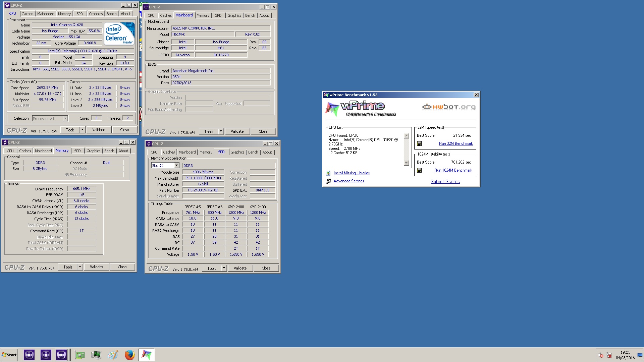Viewport: 644px width, 362px height.
Task: Click the DRAM Frequency value 665.1 MHz
Action: coord(82,189)
